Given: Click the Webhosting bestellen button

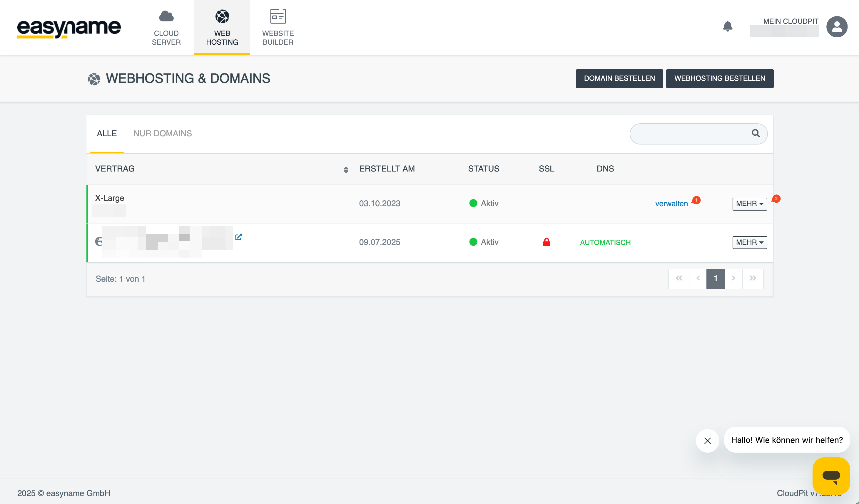Looking at the screenshot, I should [x=719, y=79].
